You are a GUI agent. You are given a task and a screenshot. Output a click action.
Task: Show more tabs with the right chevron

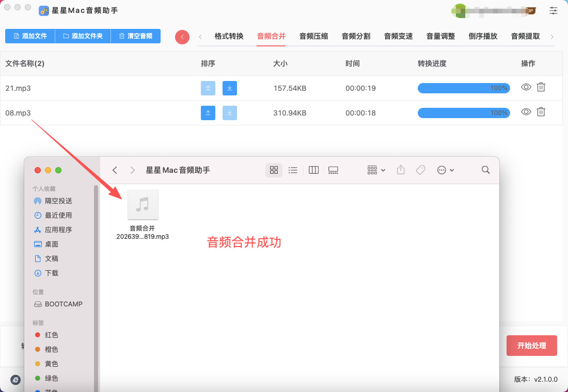click(551, 37)
